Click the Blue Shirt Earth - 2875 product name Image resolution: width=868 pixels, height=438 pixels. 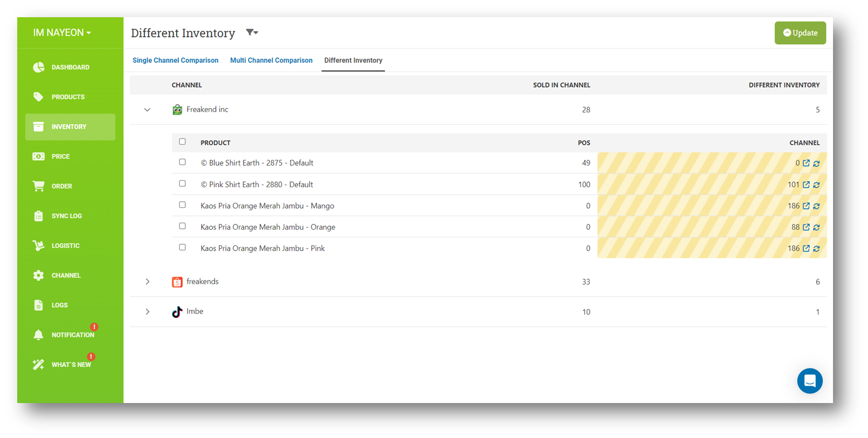[x=257, y=163]
